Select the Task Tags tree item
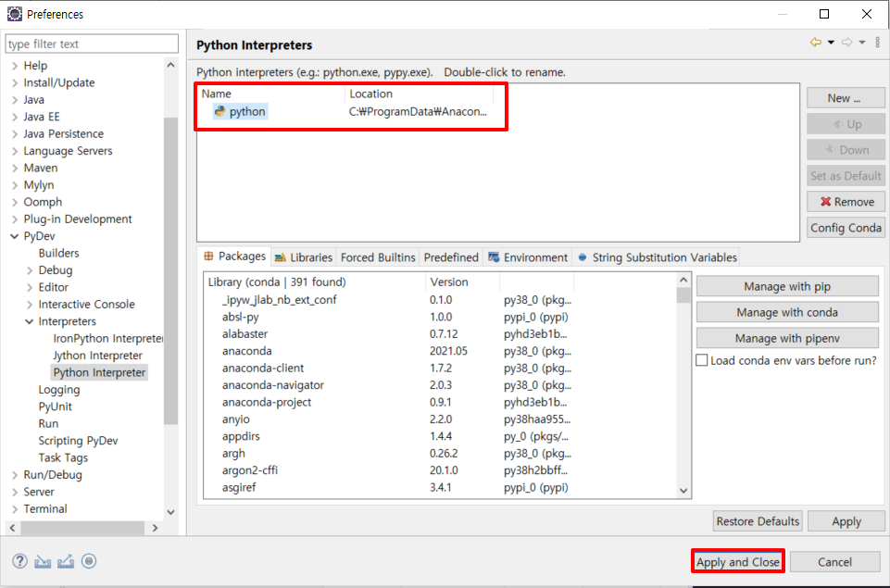 pos(63,457)
